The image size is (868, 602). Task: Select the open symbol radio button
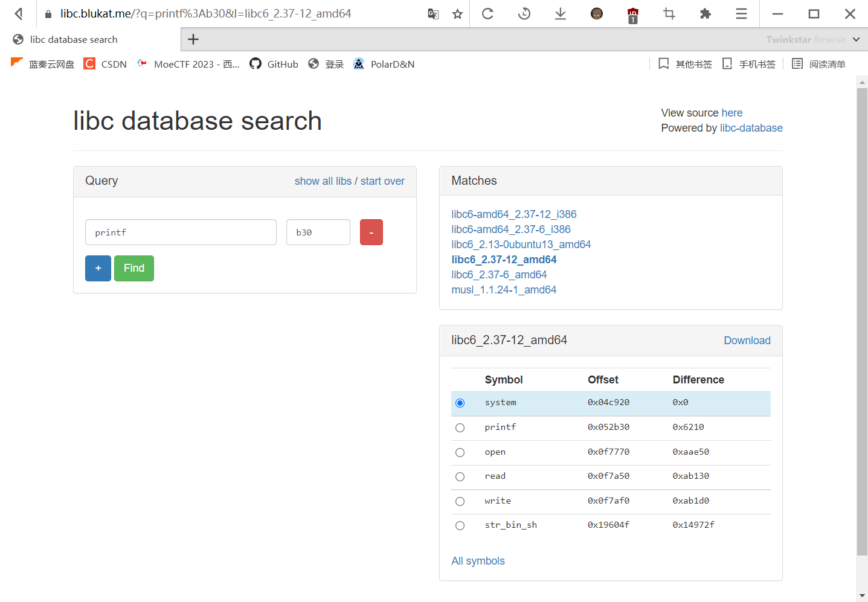[460, 452]
